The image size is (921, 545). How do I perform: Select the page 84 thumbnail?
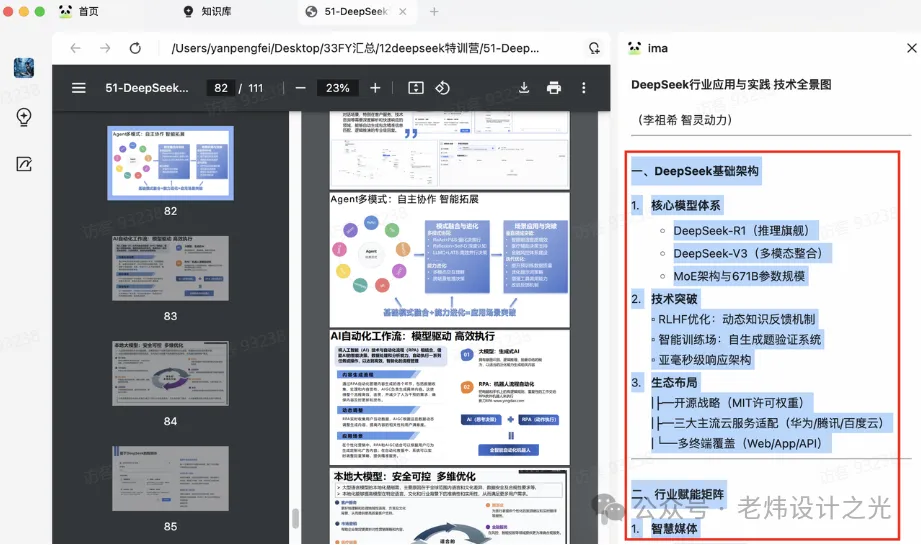click(170, 373)
